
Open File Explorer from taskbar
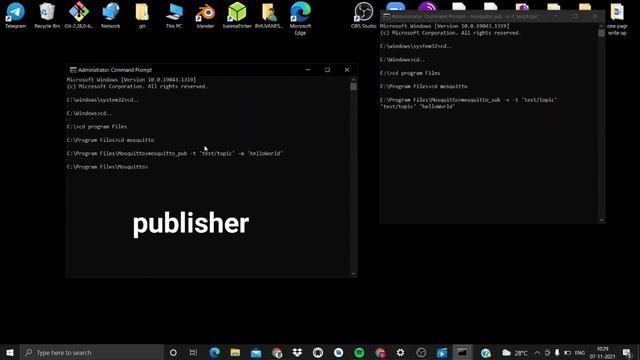click(235, 352)
